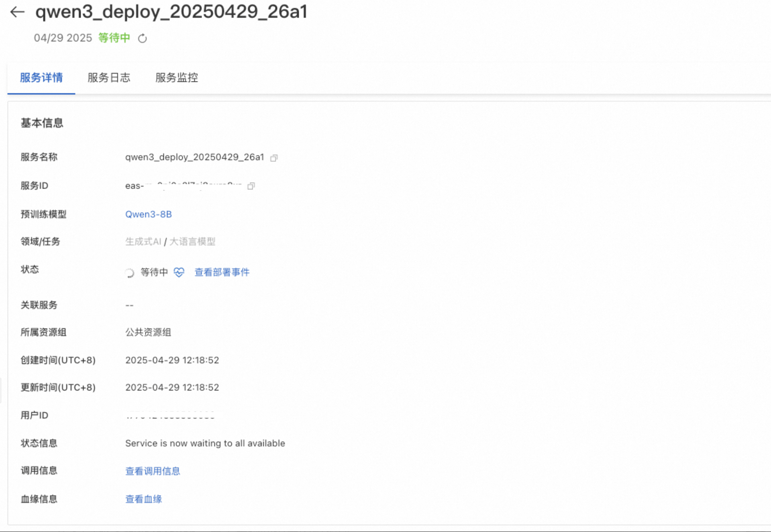Viewport: 771px width, 532px height.
Task: Open the 服务监控 tab
Action: point(177,77)
